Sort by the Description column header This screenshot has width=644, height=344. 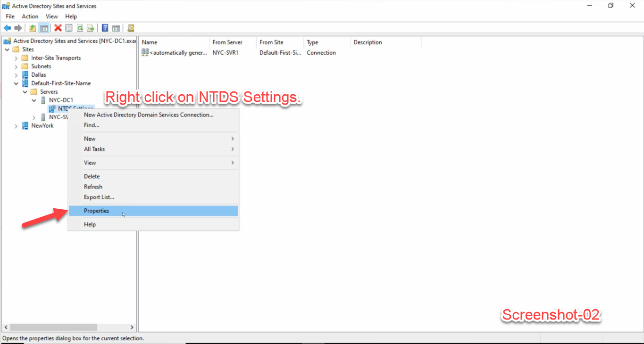pos(386,42)
